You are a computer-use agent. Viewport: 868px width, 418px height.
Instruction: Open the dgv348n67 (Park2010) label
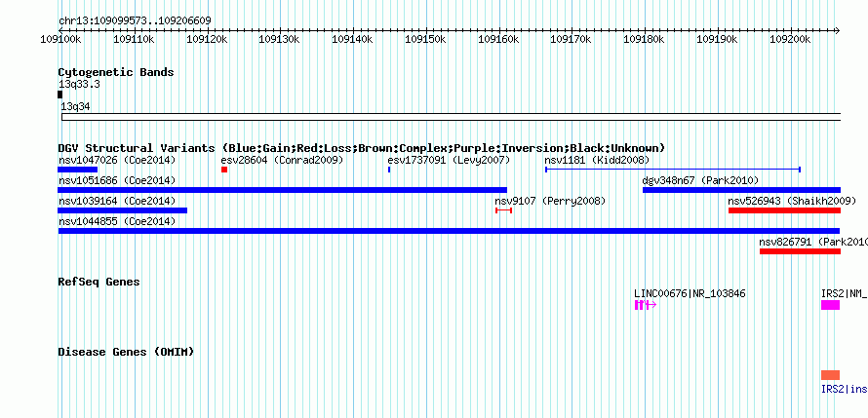point(700,181)
